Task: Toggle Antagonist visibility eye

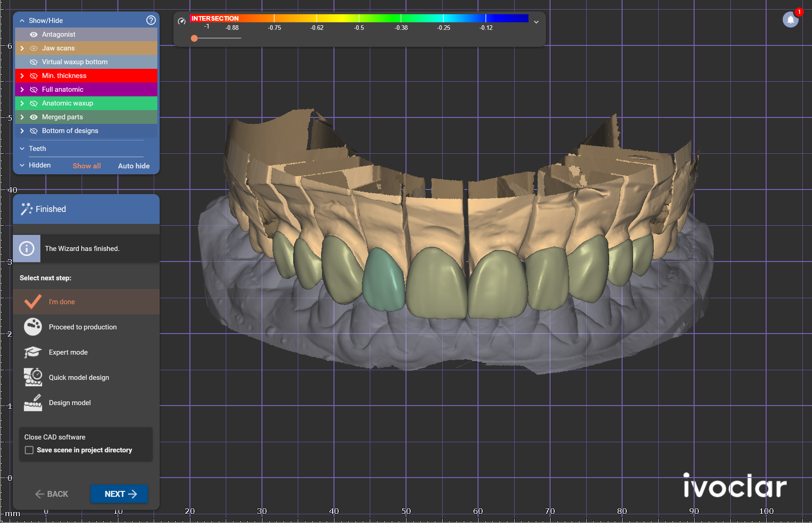Action: [x=33, y=34]
